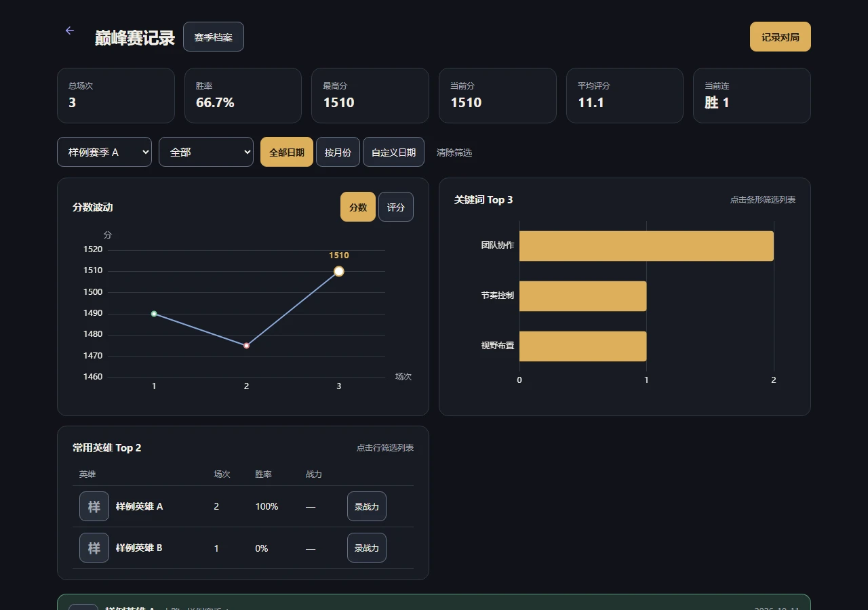
Task: Click the 记录对局 button
Action: coord(780,37)
